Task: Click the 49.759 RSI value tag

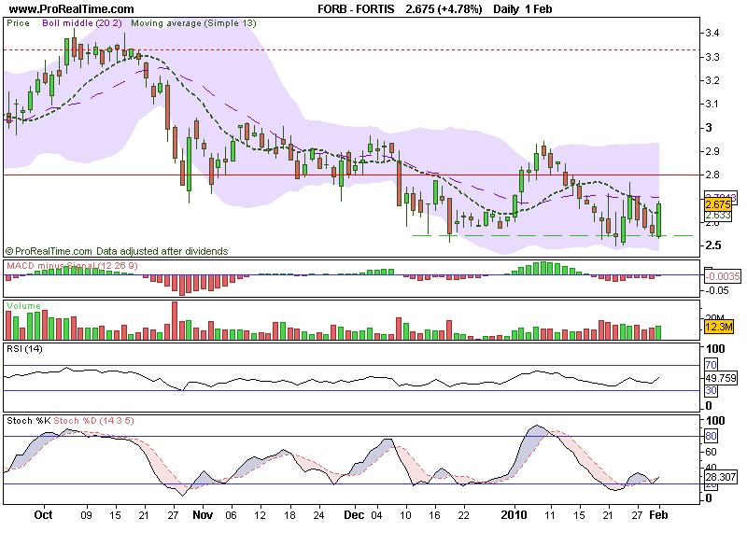Action: coord(721,378)
